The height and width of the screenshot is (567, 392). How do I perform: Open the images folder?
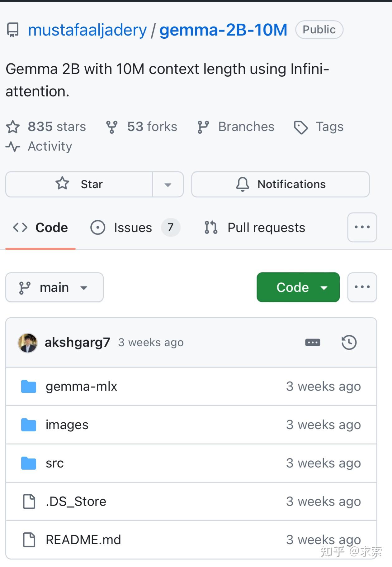tap(67, 425)
